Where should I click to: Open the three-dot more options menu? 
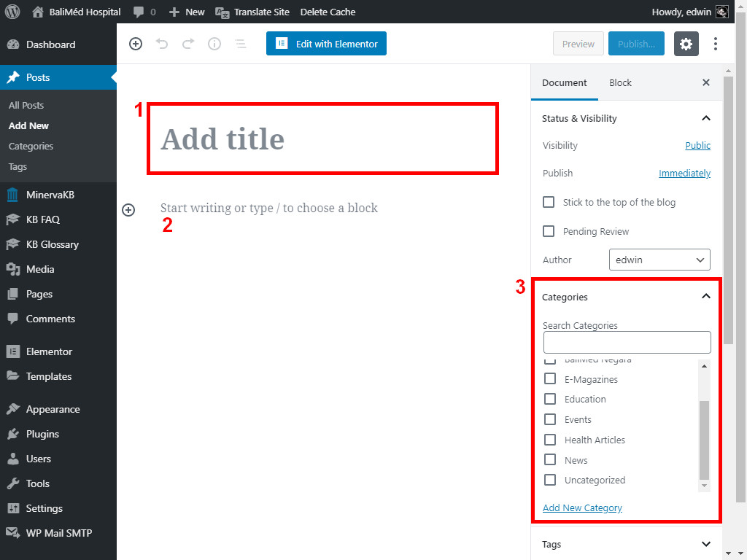pyautogui.click(x=716, y=44)
